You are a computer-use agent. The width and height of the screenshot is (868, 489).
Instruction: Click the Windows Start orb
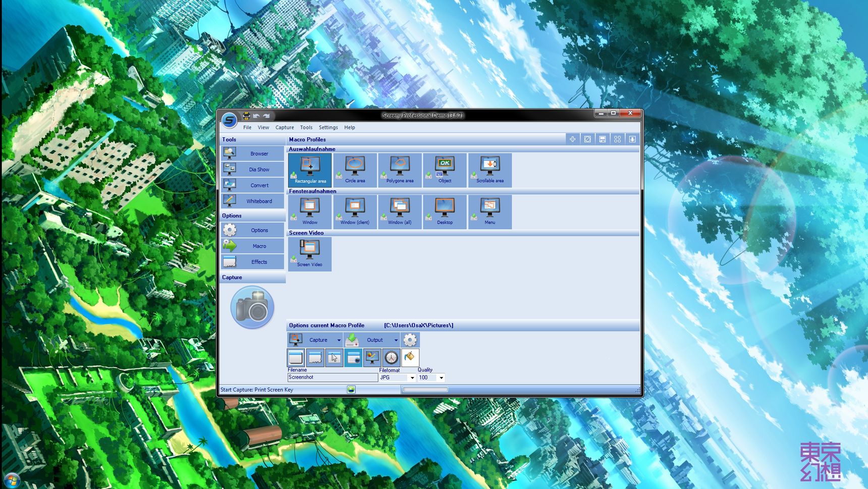point(11,480)
